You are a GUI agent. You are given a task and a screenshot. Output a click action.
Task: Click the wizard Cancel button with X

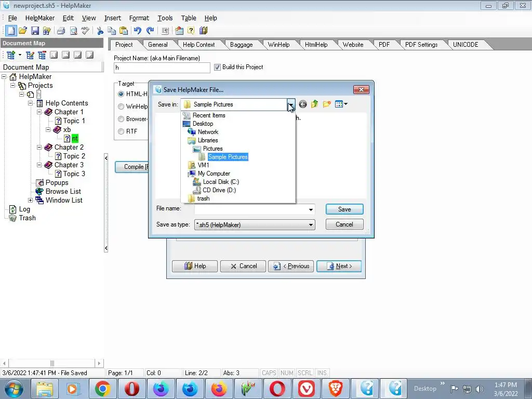tap(243, 266)
